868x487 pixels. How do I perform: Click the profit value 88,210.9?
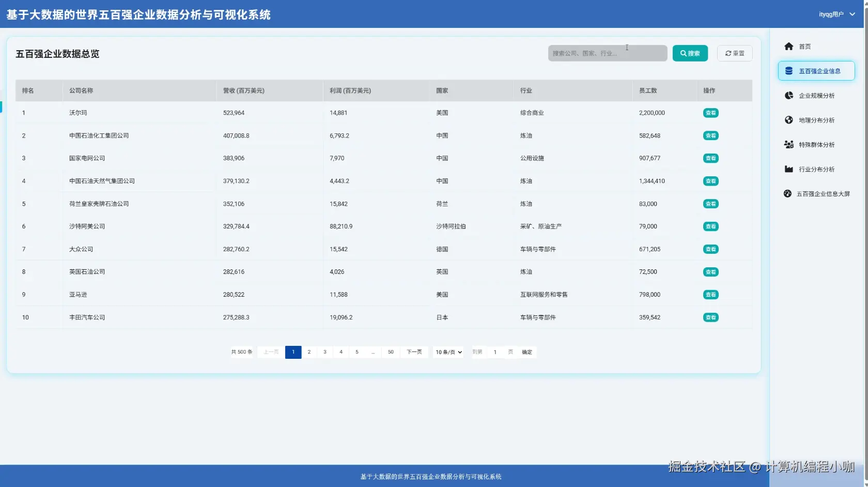(x=341, y=226)
